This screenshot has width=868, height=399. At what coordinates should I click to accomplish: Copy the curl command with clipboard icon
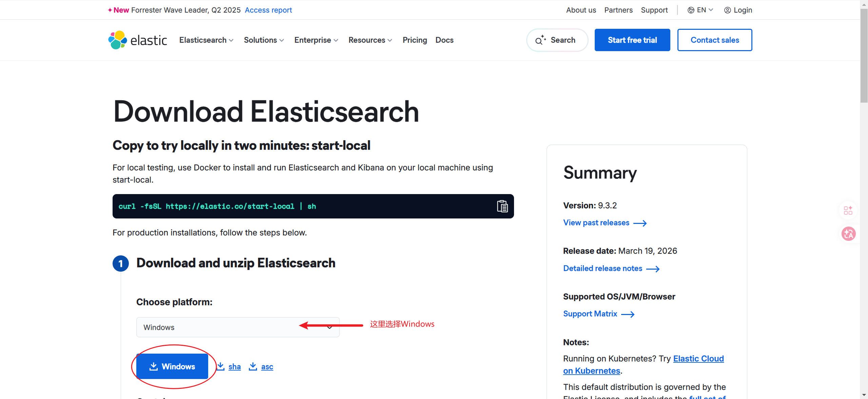pos(502,206)
